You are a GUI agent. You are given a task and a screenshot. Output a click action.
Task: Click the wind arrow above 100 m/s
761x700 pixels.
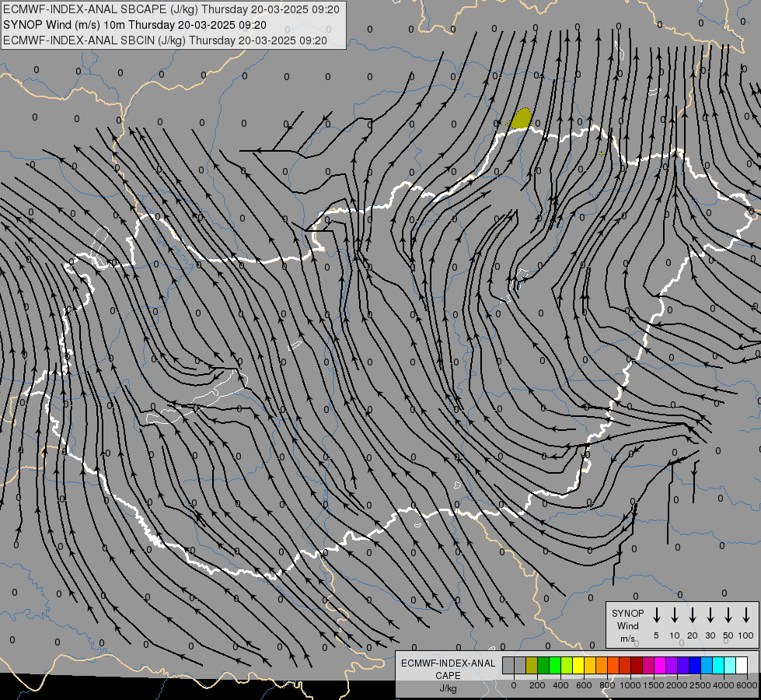tap(746, 615)
